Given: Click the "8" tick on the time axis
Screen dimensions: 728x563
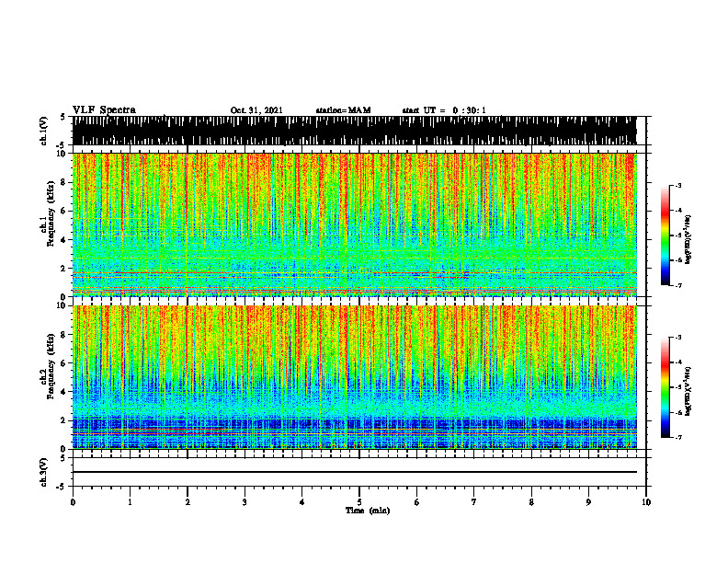Looking at the screenshot, I should click(x=531, y=502).
